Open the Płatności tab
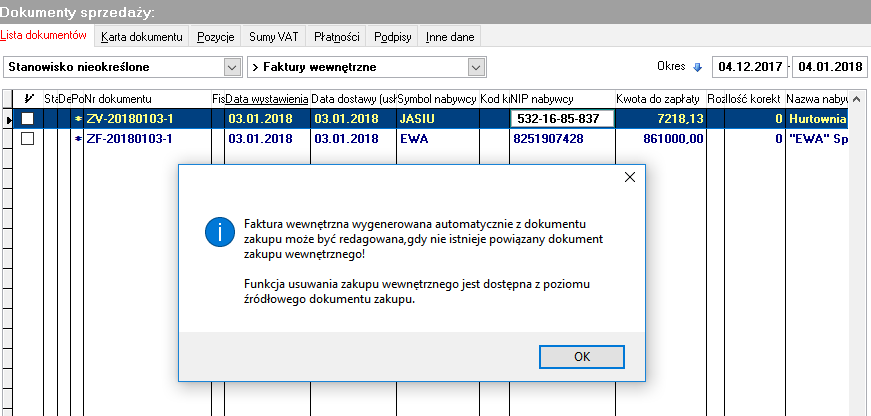This screenshot has width=871, height=416. coord(337,37)
